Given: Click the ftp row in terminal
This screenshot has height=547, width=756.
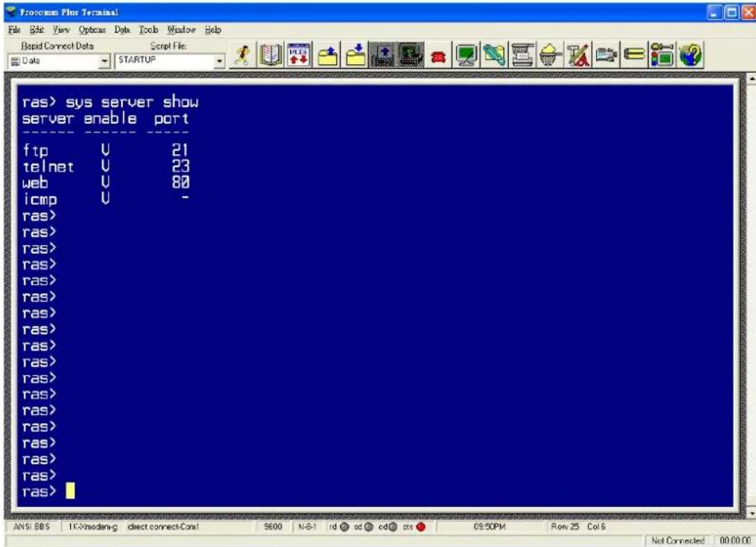Looking at the screenshot, I should pos(105,151).
